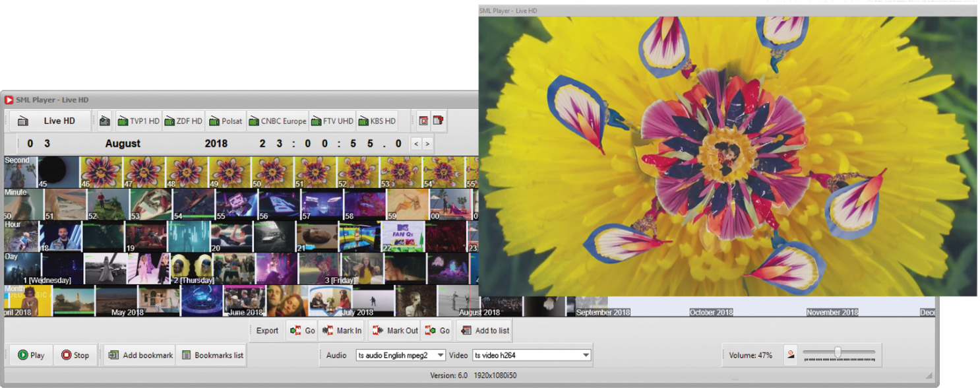Switch to the ZDF HD channel
The height and width of the screenshot is (388, 980).
(184, 121)
